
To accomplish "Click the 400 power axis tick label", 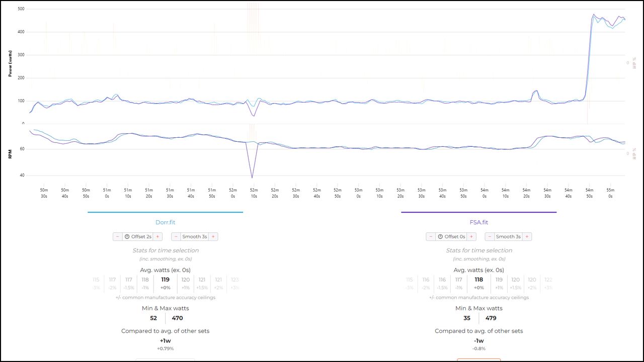I will click(21, 32).
